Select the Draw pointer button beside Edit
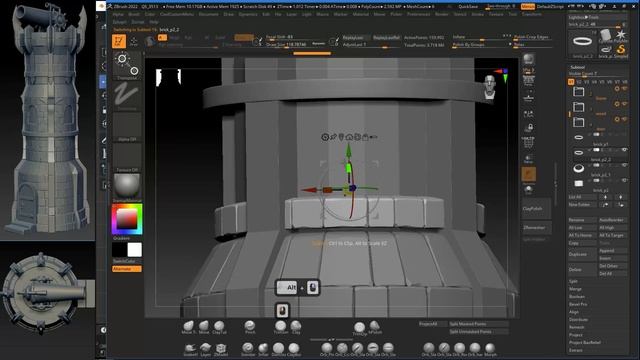This screenshot has height=360, width=640. point(134,41)
